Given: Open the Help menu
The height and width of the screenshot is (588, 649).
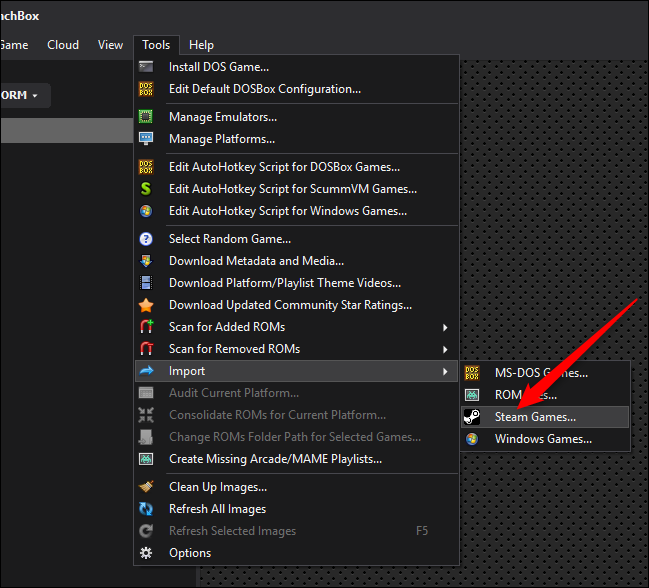Looking at the screenshot, I should coord(201,45).
